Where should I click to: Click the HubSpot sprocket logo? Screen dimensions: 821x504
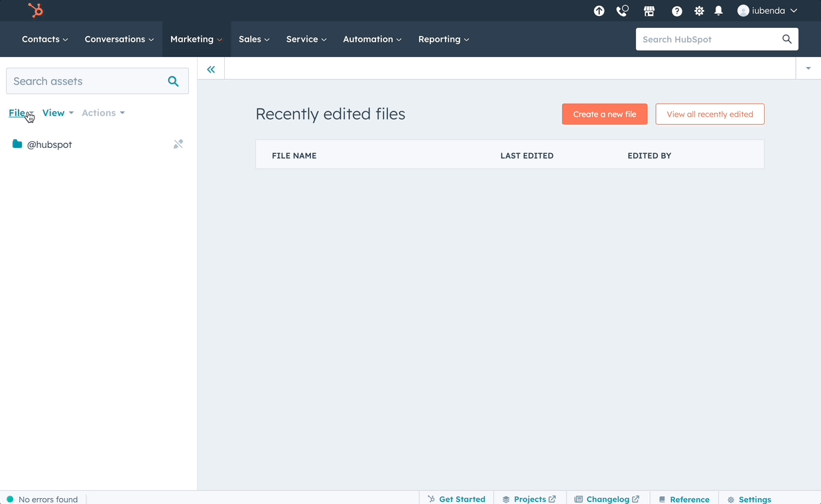[x=36, y=11]
